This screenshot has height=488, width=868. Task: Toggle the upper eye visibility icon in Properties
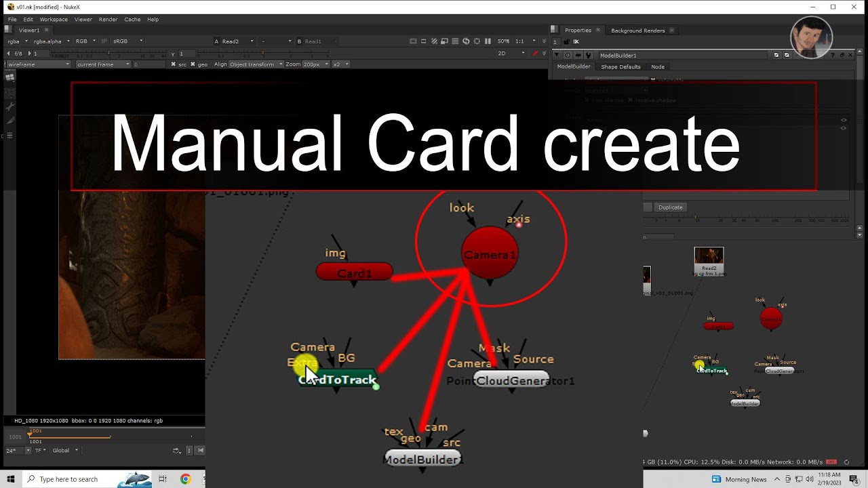coord(844,120)
